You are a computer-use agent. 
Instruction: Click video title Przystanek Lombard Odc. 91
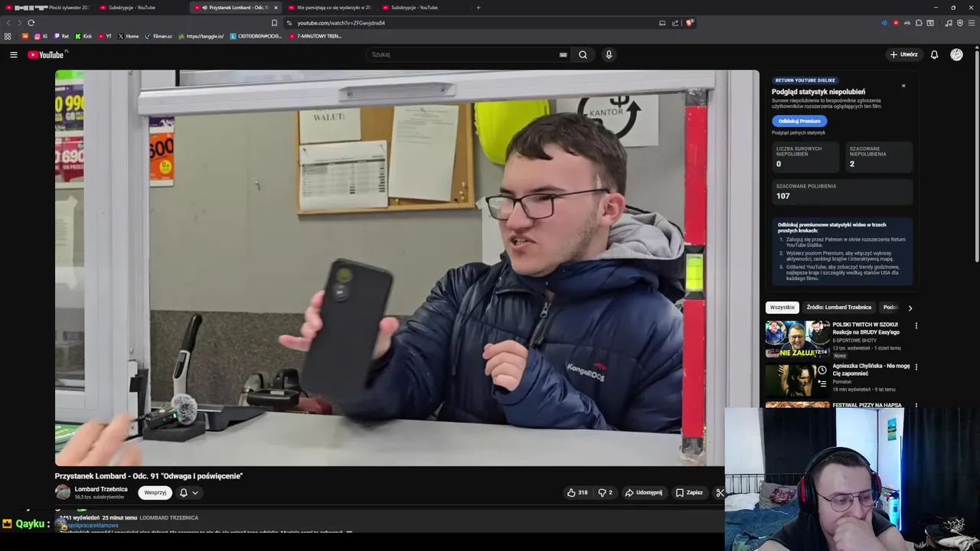pos(149,476)
